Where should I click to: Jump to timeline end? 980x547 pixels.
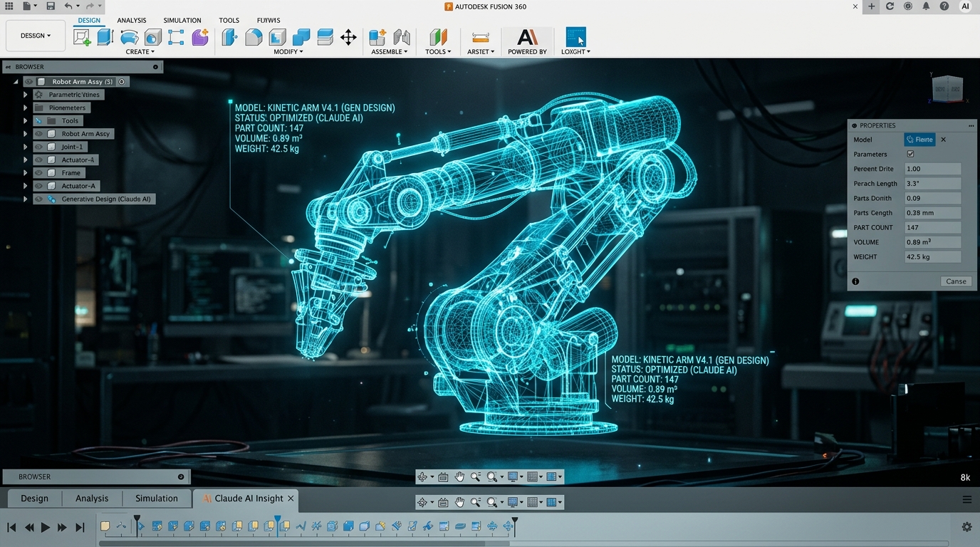80,527
